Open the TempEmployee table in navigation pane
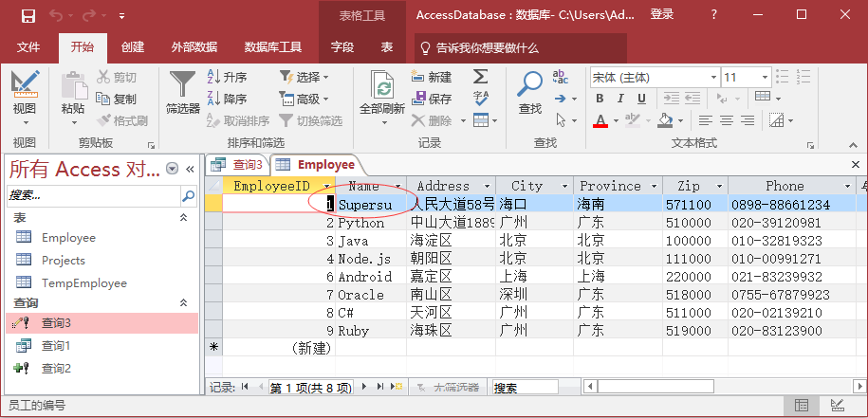 tap(83, 282)
